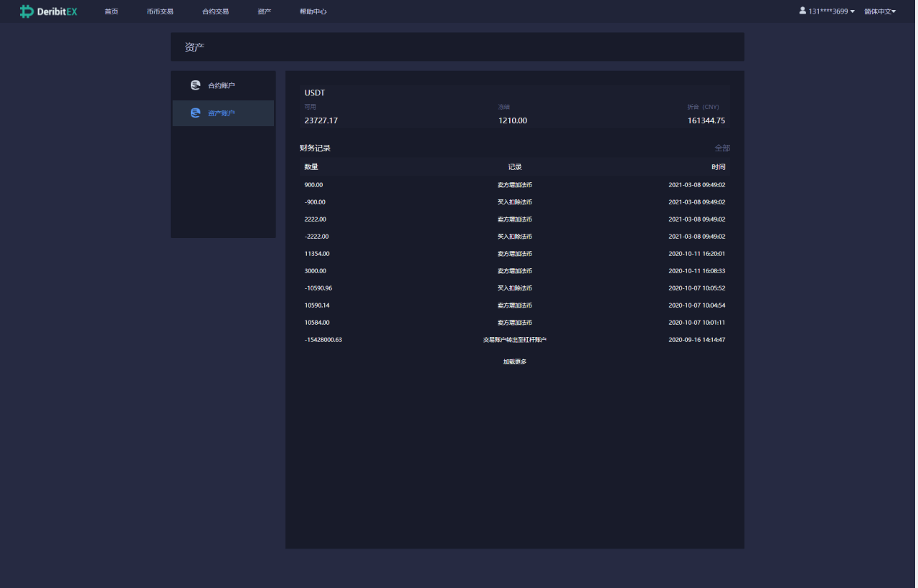Click 交易账户转出至杠杆账户 record text
Screen dimensions: 918x588
[x=515, y=340]
